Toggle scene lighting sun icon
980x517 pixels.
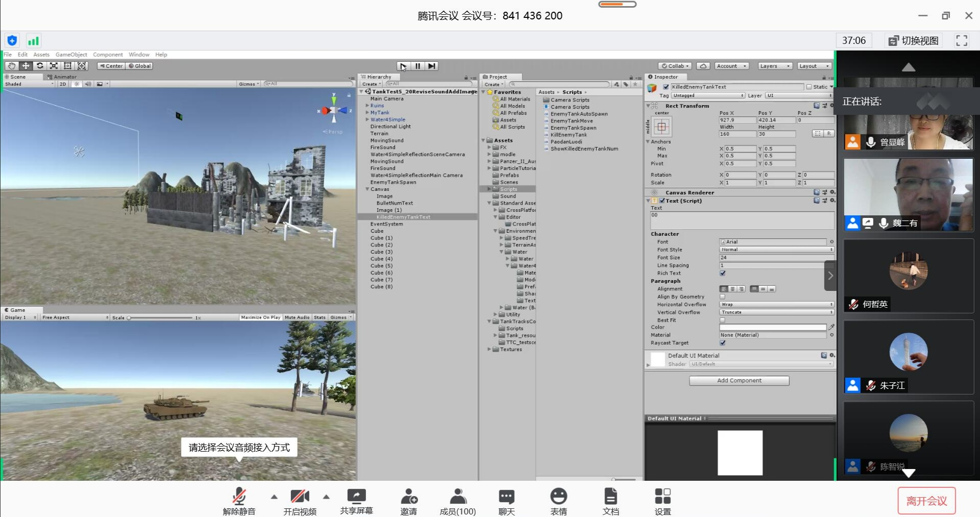point(77,84)
